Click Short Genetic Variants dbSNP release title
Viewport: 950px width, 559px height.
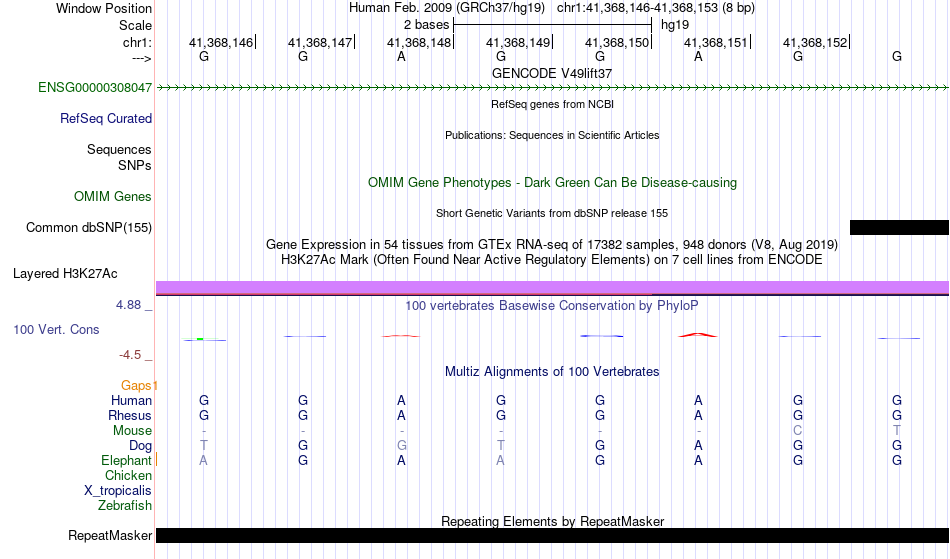tap(552, 213)
